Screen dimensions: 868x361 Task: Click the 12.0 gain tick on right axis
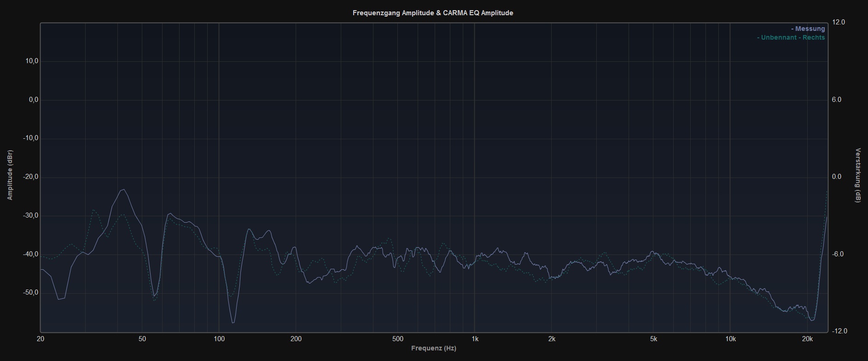(x=839, y=22)
